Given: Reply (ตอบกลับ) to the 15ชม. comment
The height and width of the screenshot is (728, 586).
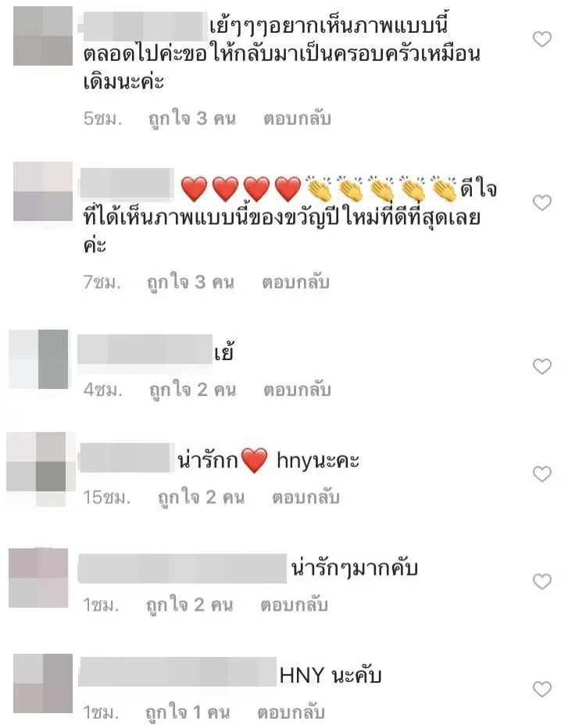Looking at the screenshot, I should click(x=306, y=498).
